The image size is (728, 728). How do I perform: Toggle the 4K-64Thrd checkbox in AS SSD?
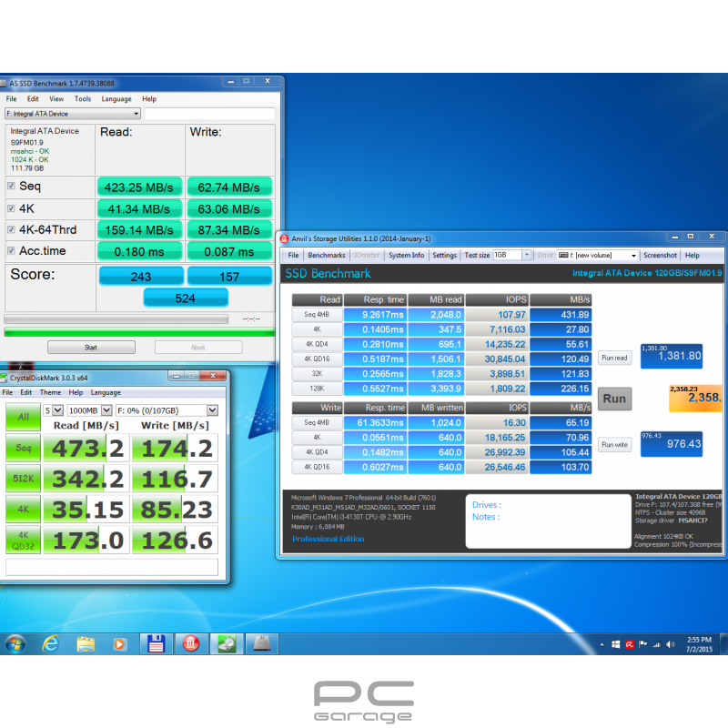pyautogui.click(x=11, y=229)
